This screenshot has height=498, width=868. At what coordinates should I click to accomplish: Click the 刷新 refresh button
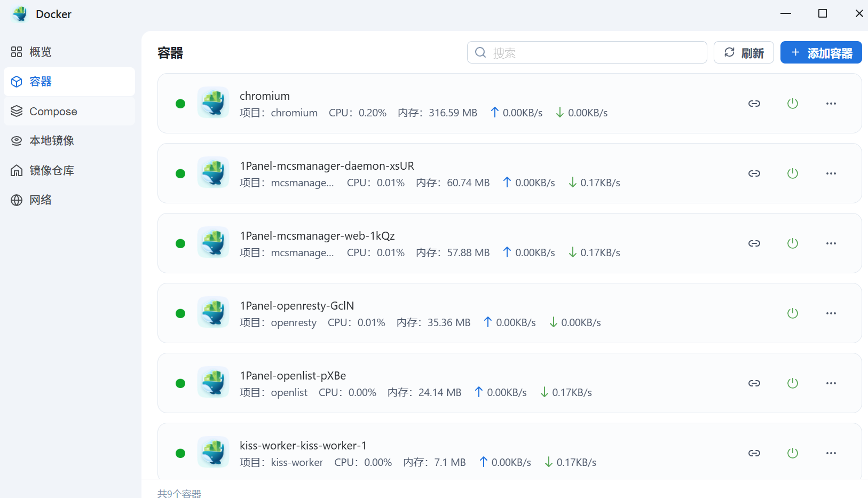744,52
